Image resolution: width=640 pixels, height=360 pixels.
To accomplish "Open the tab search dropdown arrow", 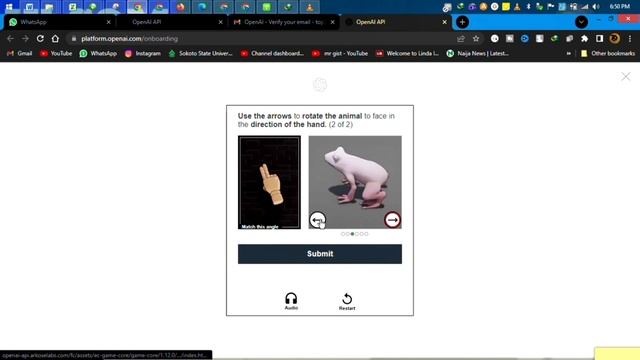I will tap(581, 22).
